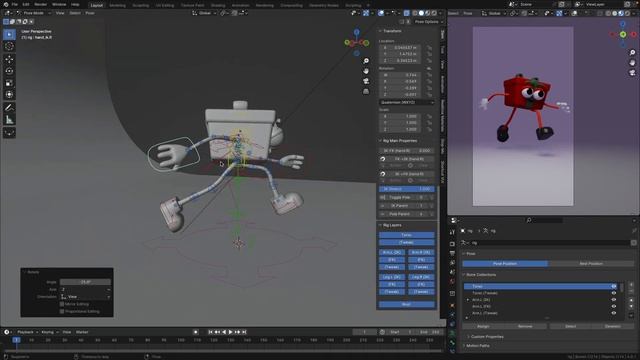The height and width of the screenshot is (360, 640).
Task: Open the Edit menu
Action: click(26, 4)
